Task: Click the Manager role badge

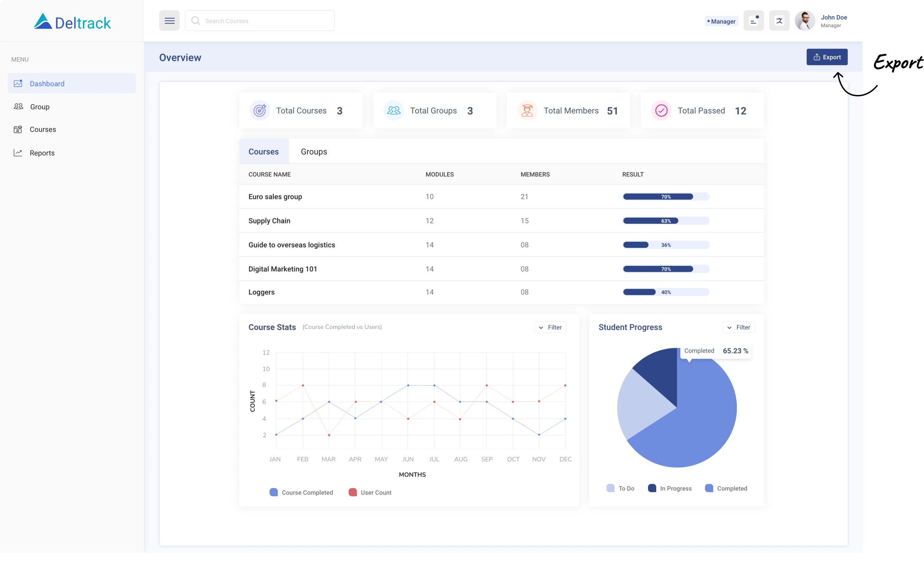Action: click(721, 22)
